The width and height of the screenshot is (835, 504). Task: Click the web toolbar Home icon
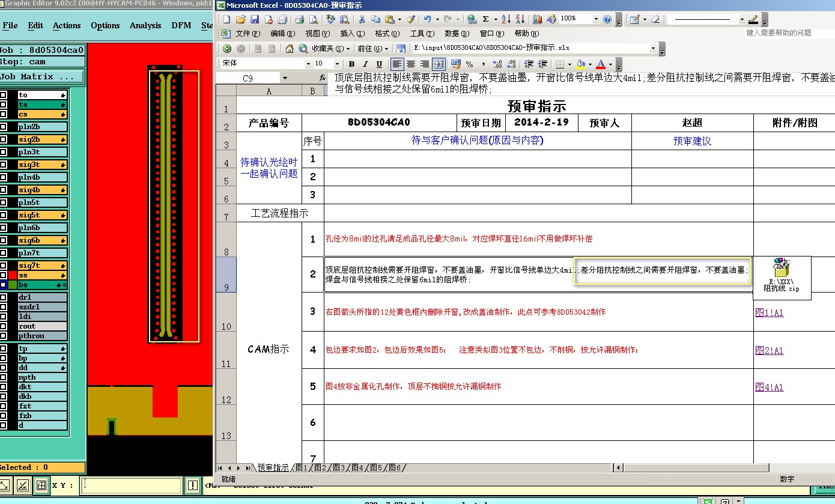point(290,49)
